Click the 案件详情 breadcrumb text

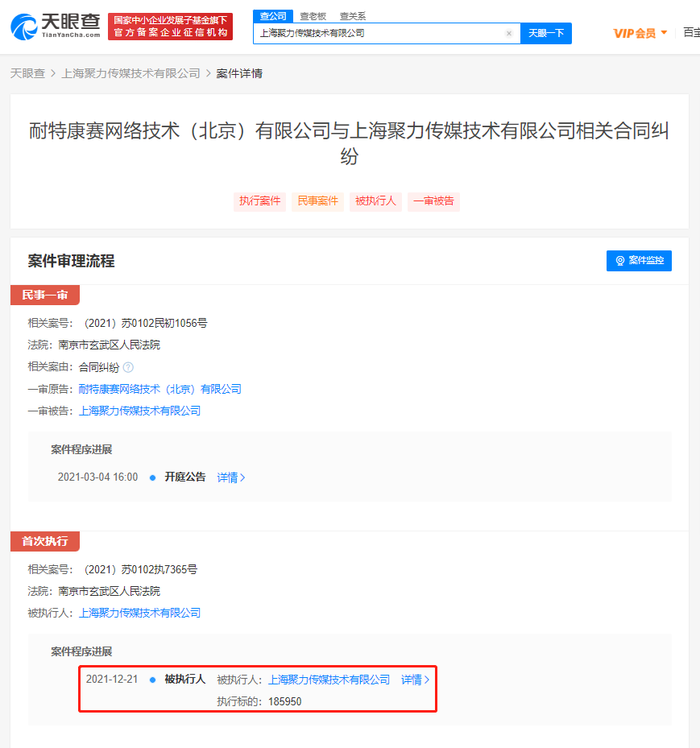click(x=239, y=73)
